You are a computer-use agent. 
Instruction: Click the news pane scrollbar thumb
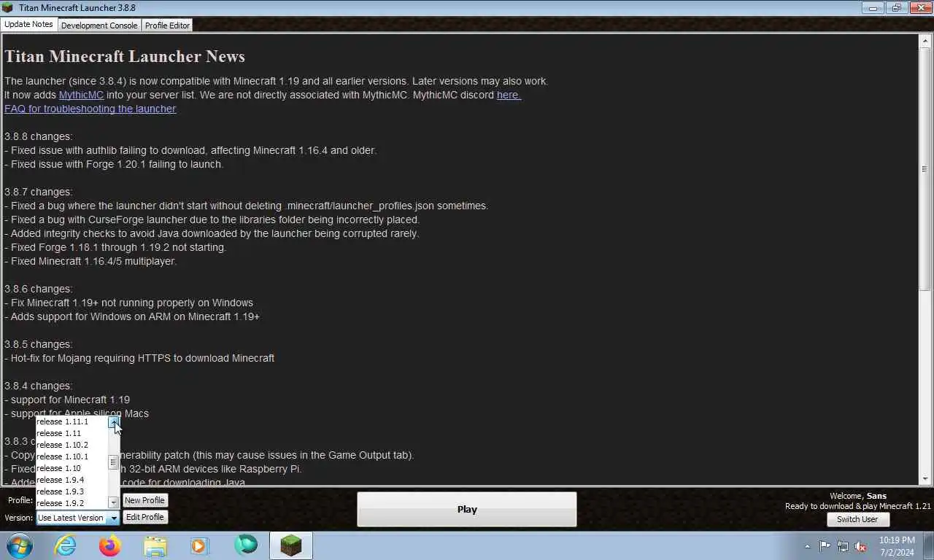click(925, 168)
